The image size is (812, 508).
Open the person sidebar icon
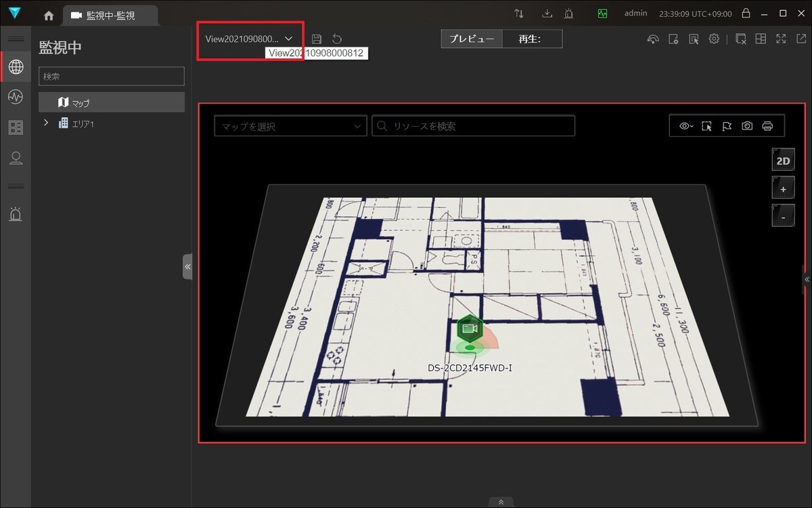pyautogui.click(x=16, y=158)
